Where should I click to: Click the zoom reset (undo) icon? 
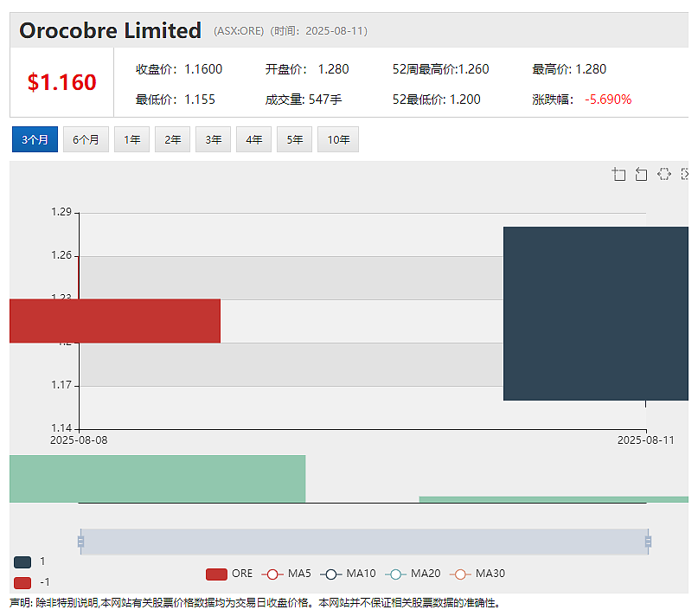(641, 174)
